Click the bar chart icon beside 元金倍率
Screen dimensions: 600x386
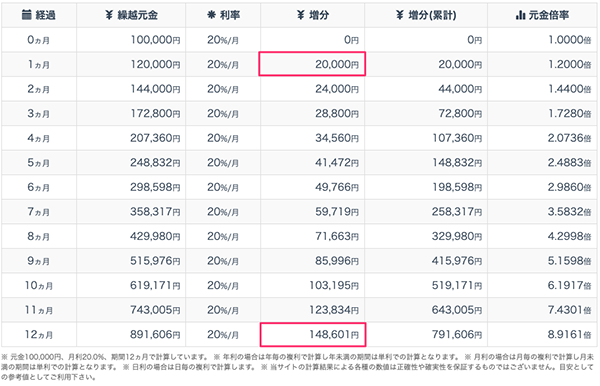point(520,15)
